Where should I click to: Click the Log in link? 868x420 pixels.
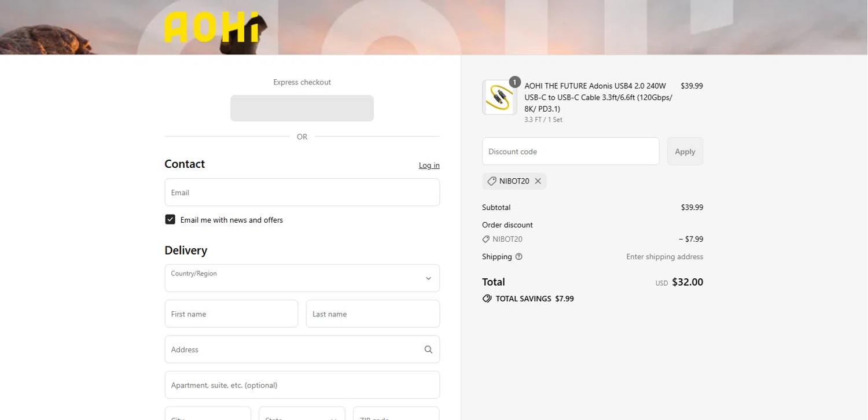(429, 165)
